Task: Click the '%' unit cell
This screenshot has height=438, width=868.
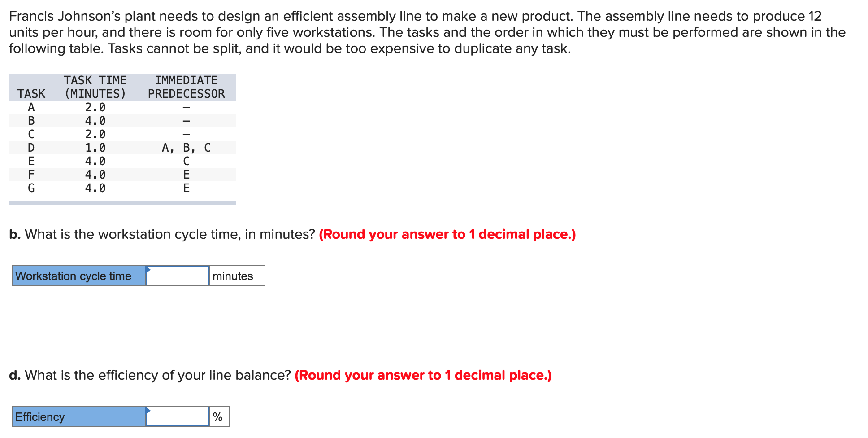Action: click(218, 416)
